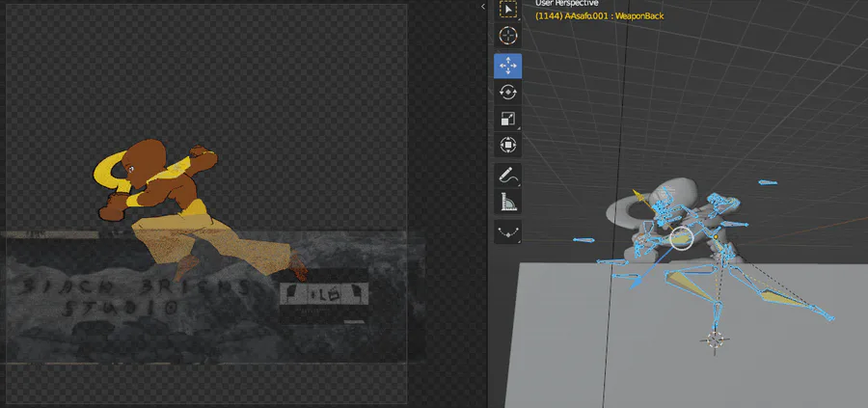Pick the Scale tool
Image resolution: width=868 pixels, height=408 pixels.
click(x=507, y=119)
